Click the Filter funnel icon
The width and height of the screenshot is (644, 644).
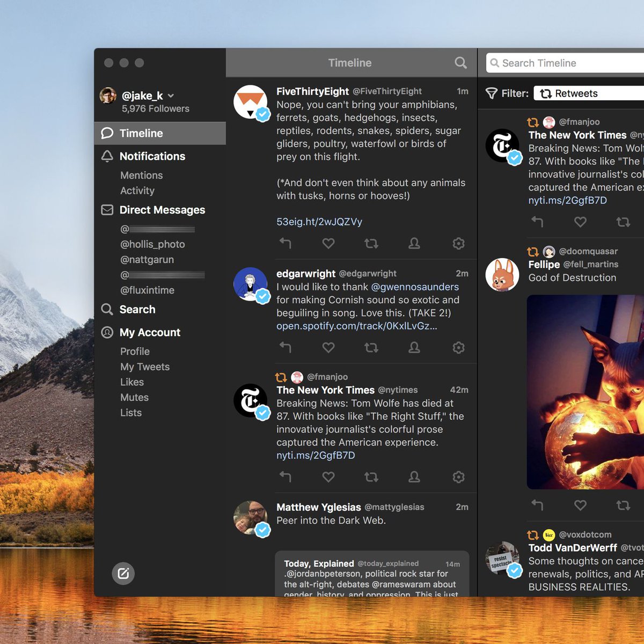point(491,93)
